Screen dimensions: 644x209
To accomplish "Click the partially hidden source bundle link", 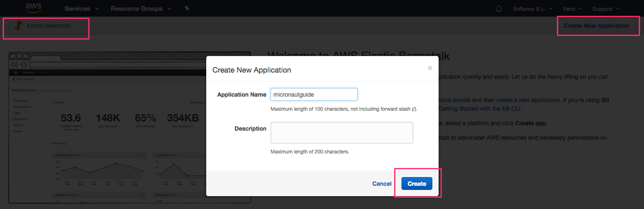I will click(x=455, y=100).
